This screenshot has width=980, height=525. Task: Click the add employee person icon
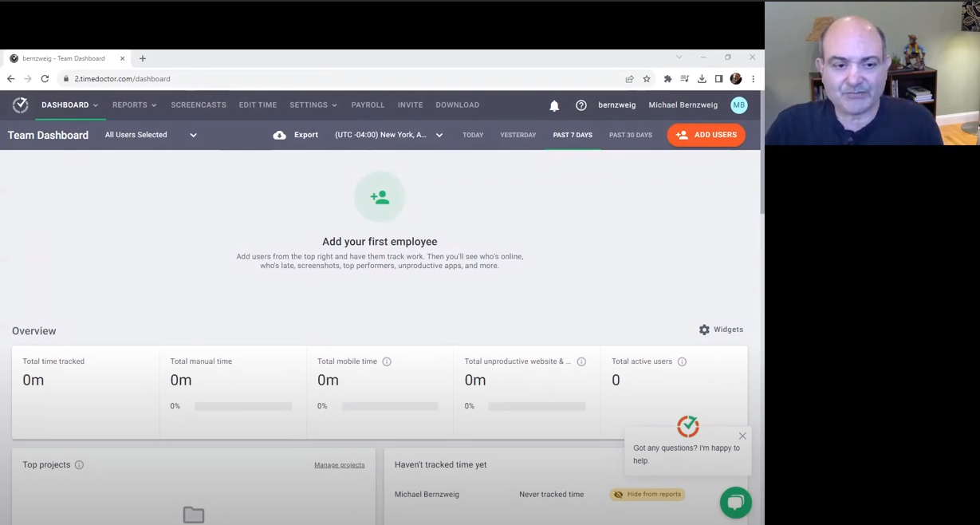coord(380,197)
